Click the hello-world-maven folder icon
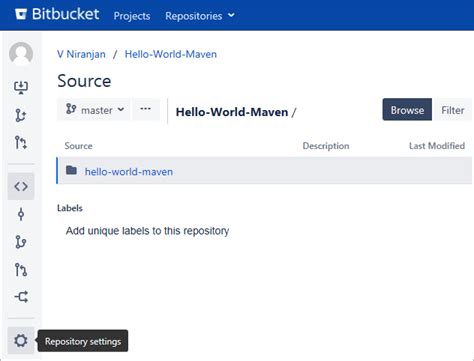The height and width of the screenshot is (361, 474). click(x=71, y=170)
